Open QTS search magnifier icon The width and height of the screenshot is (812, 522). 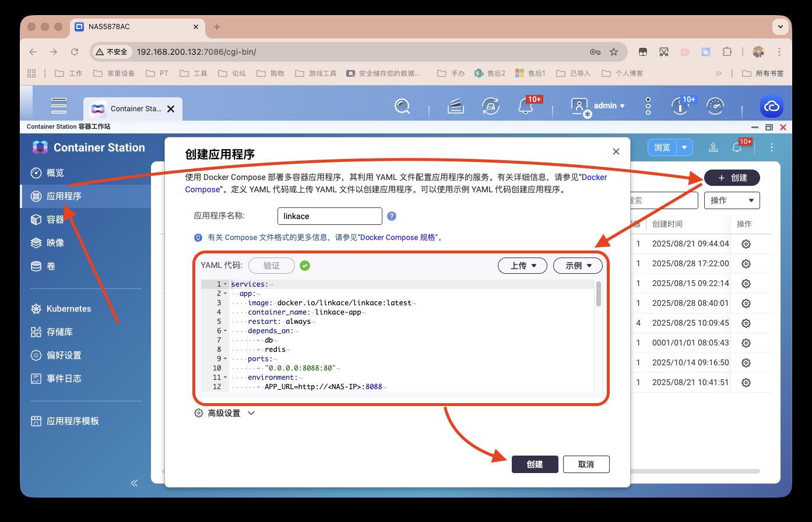point(402,106)
